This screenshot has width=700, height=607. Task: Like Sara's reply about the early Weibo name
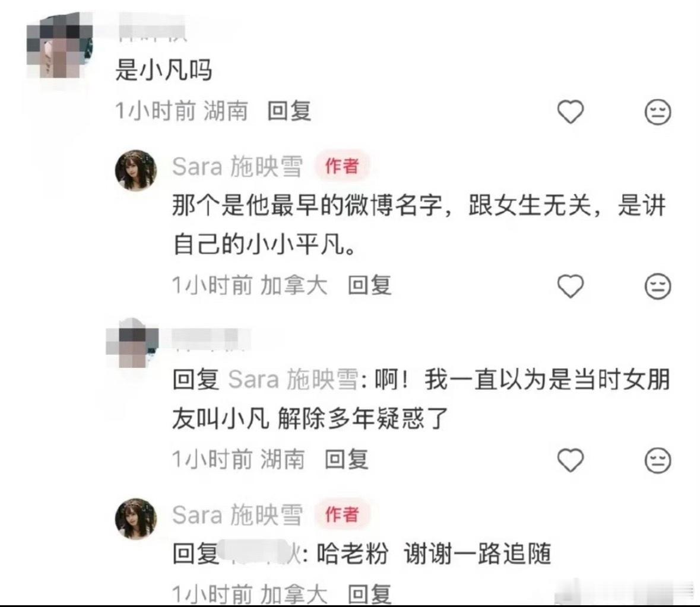(571, 286)
